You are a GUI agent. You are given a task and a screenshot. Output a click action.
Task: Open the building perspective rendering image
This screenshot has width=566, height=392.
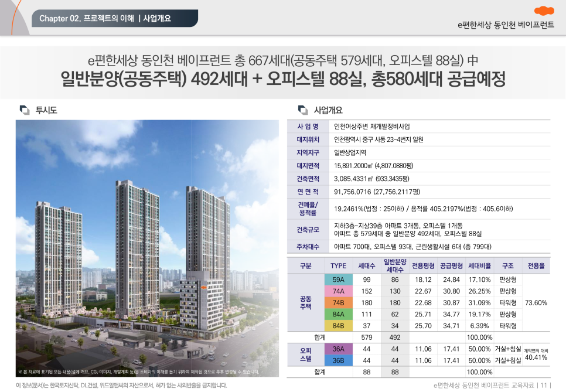coord(147,248)
